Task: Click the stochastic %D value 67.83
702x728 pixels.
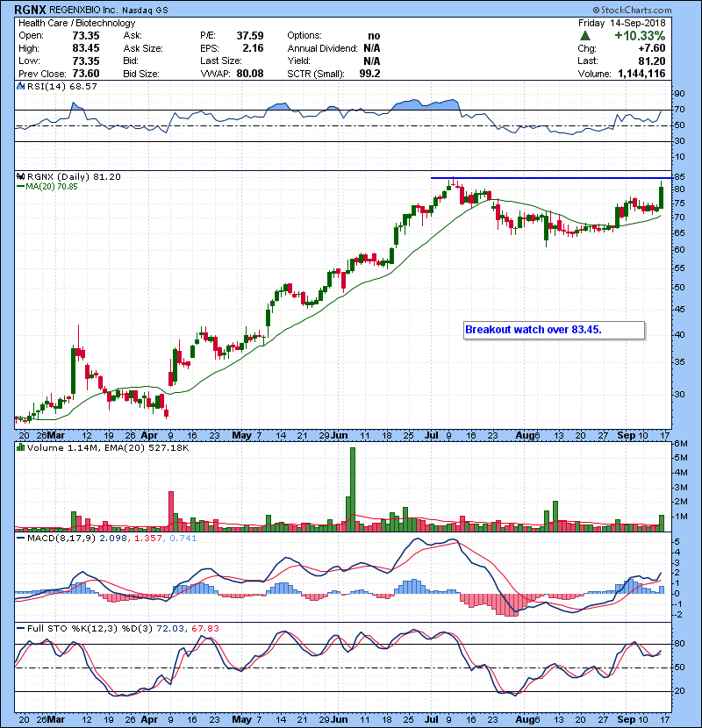Action: (x=204, y=628)
